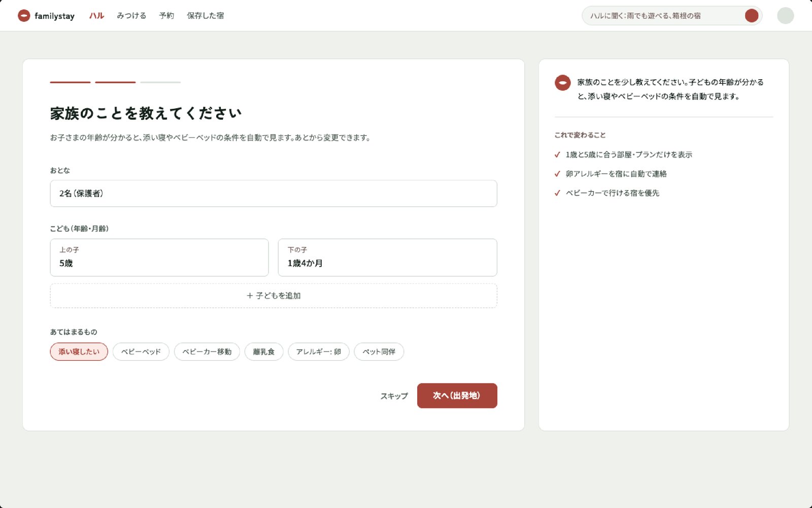Open the 予約 nav item
The image size is (812, 508).
[166, 16]
